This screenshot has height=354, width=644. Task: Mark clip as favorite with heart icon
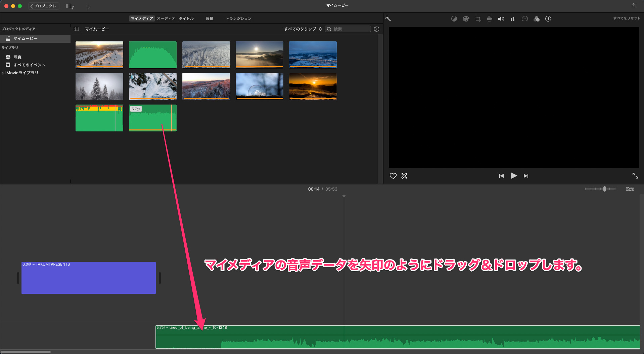[393, 176]
